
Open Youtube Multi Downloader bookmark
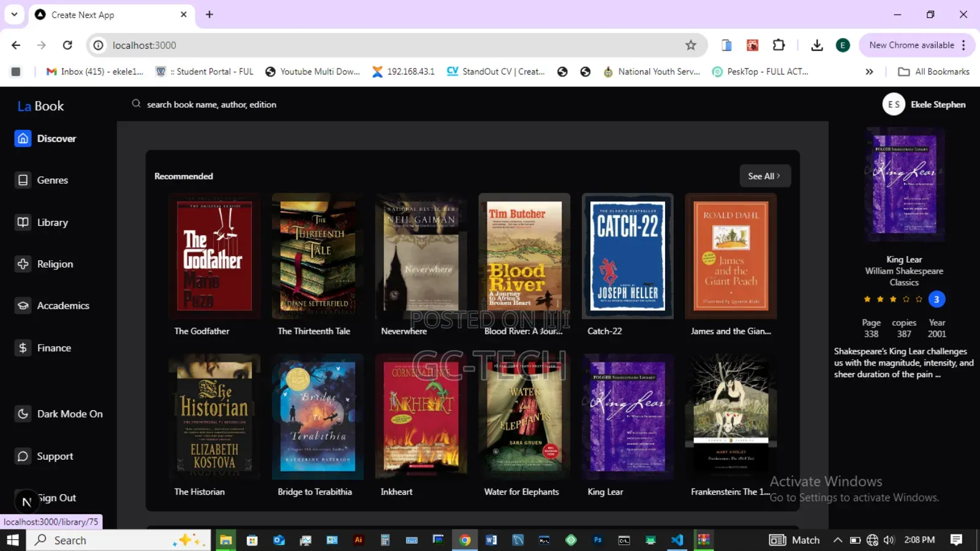point(312,72)
